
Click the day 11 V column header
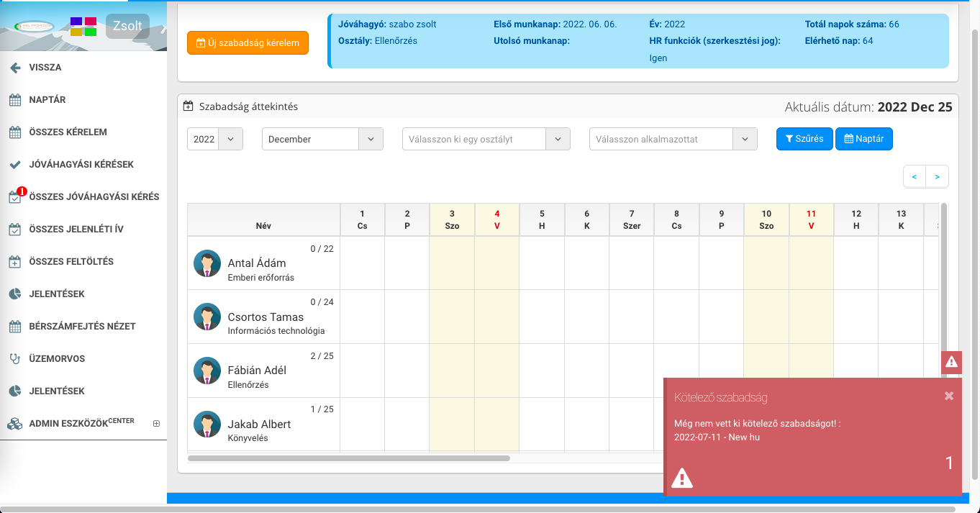(811, 219)
